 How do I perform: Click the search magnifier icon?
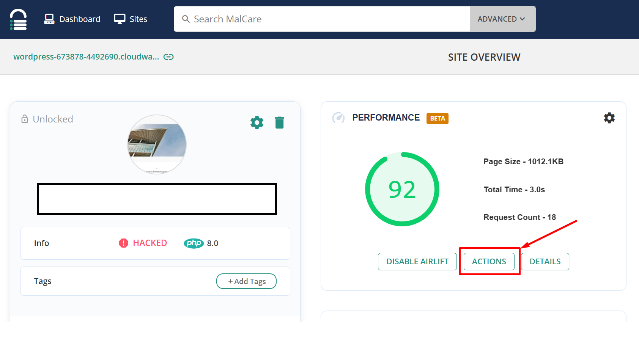pos(186,19)
